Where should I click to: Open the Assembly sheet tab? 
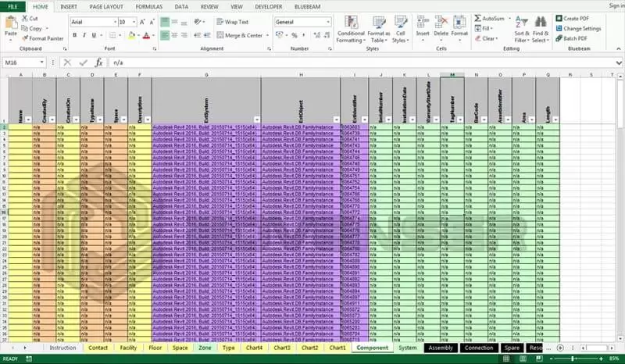(x=441, y=348)
